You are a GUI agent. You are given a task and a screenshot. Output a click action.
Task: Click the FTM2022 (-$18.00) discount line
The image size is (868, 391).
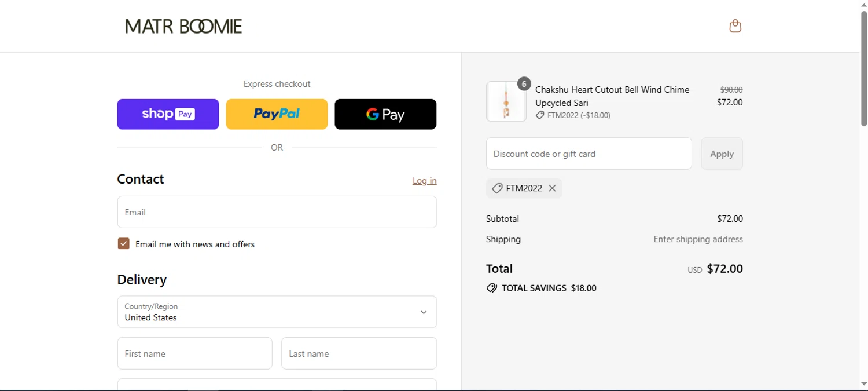point(573,115)
